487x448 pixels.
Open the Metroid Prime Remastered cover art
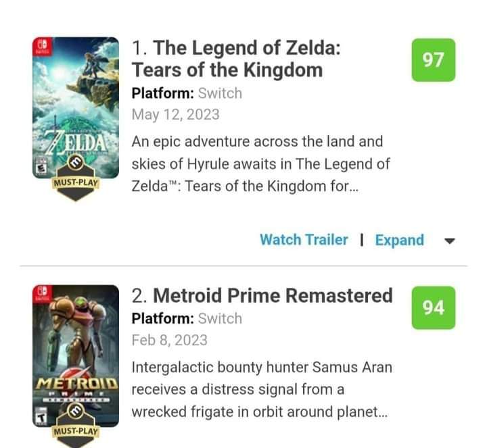(x=76, y=355)
